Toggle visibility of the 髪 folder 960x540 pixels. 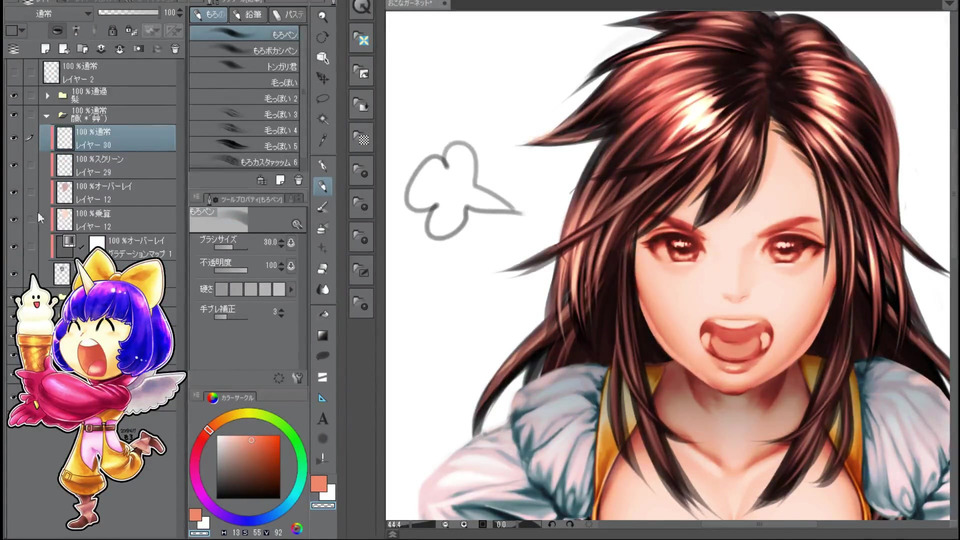coord(14,94)
